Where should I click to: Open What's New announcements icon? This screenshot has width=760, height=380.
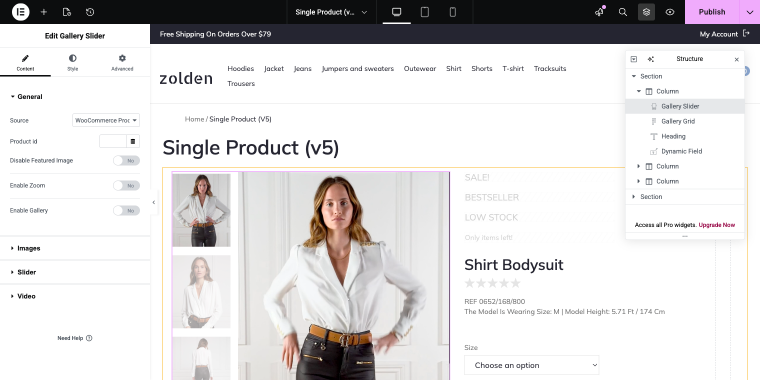pos(600,12)
